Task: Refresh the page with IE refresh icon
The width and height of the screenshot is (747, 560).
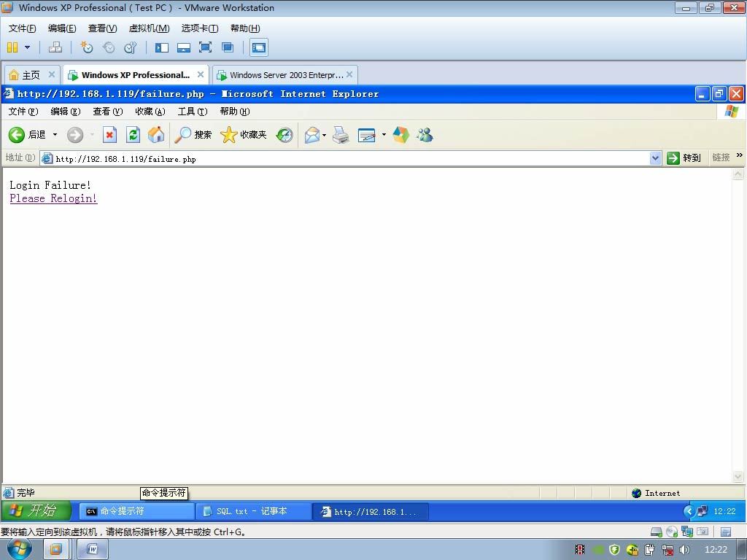Action: coord(133,135)
